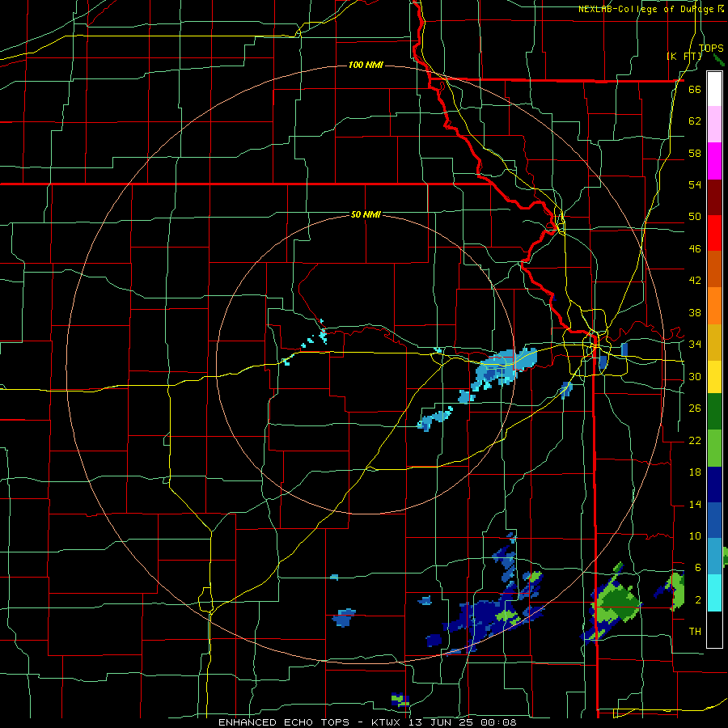
Task: Click the legend value "66"
Action: [695, 89]
